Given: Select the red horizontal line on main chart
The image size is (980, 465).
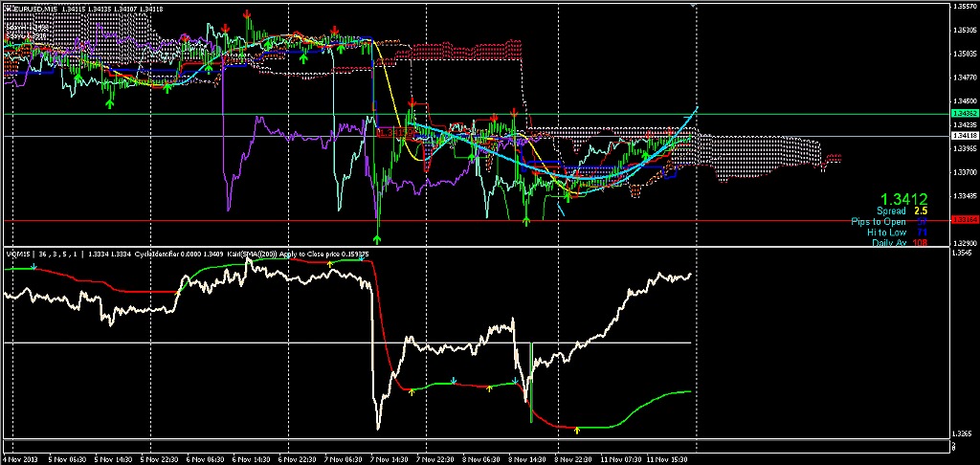Looking at the screenshot, I should pos(475,221).
